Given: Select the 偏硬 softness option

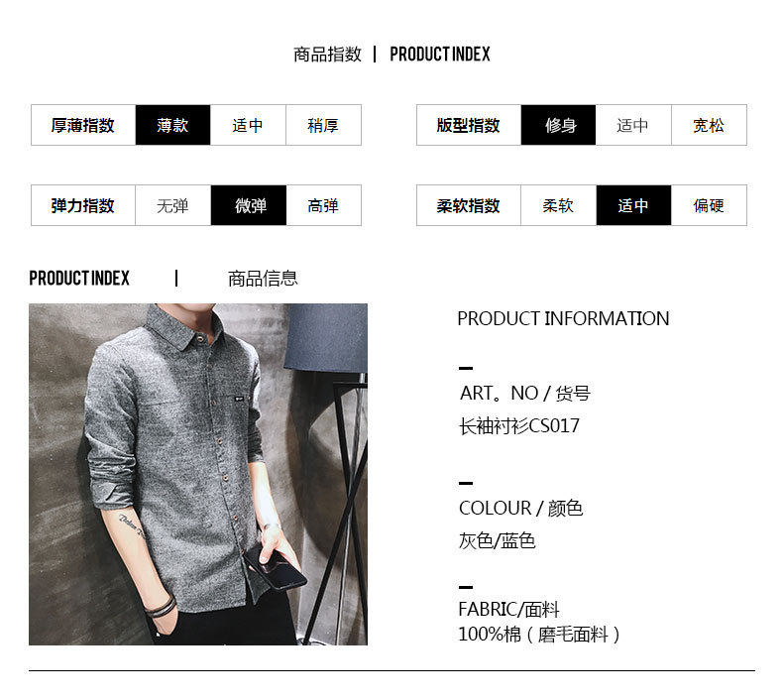Looking at the screenshot, I should 709,205.
